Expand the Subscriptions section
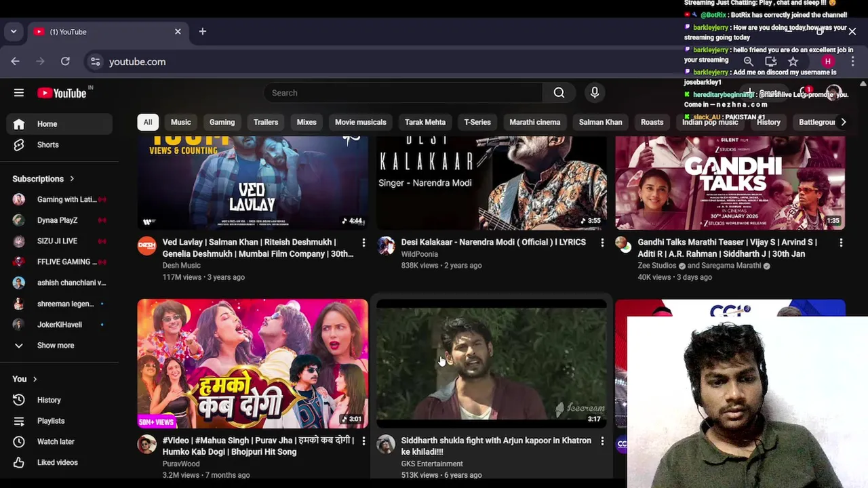This screenshot has width=868, height=488. click(43, 179)
